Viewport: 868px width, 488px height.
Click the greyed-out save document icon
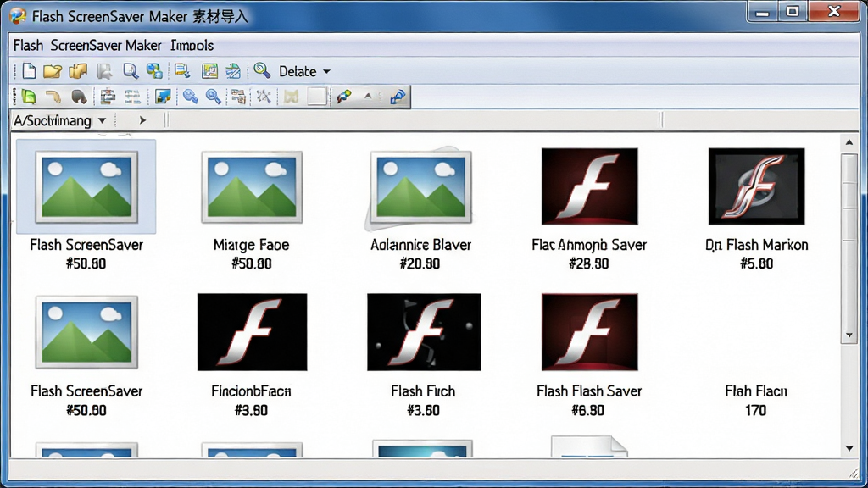(x=104, y=71)
